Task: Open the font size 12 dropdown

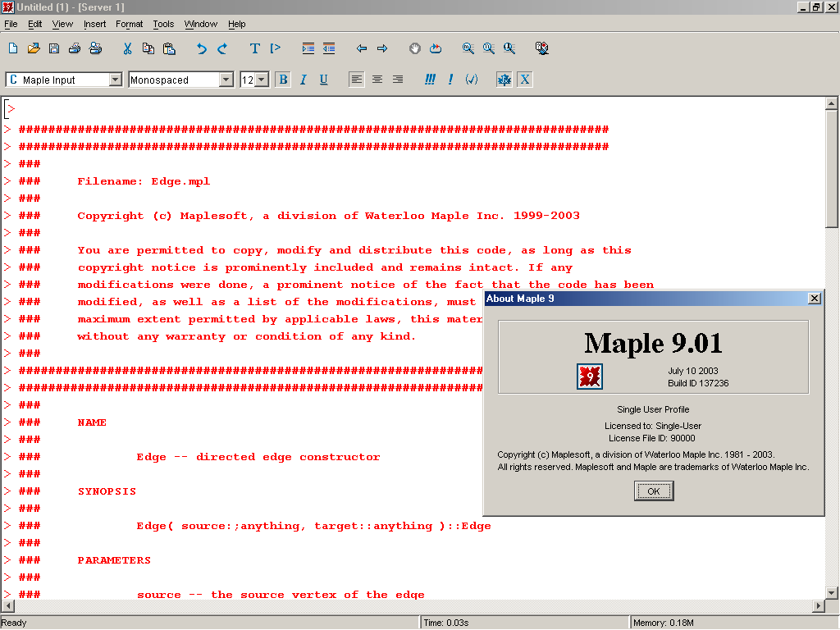Action: coord(262,80)
